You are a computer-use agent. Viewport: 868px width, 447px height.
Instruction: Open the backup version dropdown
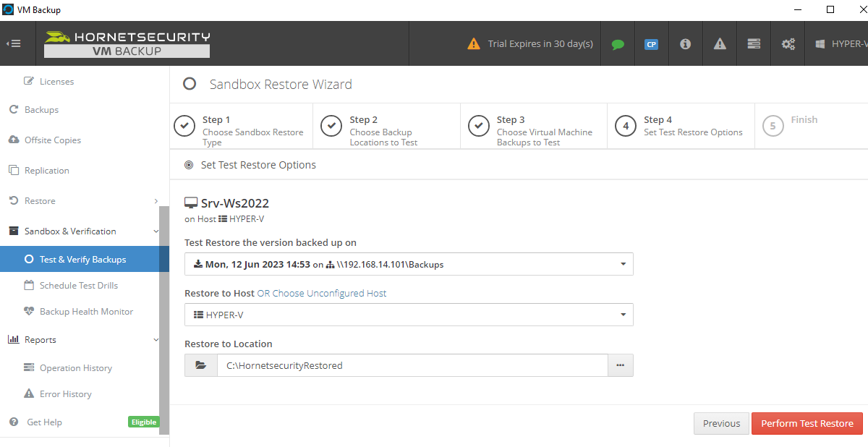click(x=622, y=264)
